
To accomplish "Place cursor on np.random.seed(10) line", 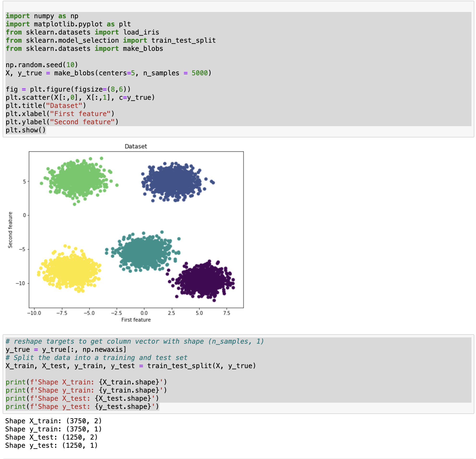I will tap(42, 65).
